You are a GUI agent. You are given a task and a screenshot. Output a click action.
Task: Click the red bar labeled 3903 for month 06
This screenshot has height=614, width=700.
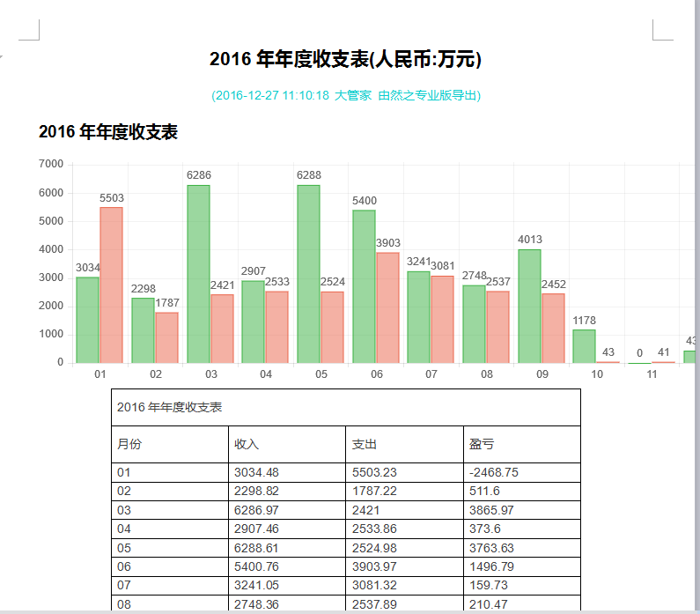coord(388,307)
